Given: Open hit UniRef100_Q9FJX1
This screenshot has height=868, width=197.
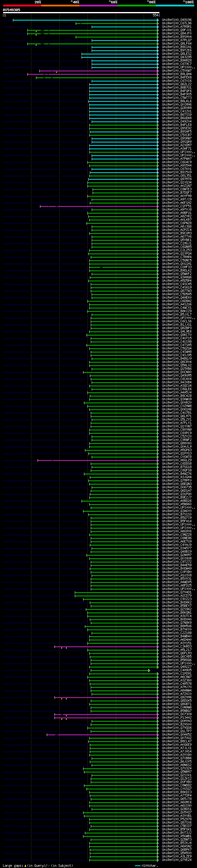Looking at the screenshot, I should (177, 30).
